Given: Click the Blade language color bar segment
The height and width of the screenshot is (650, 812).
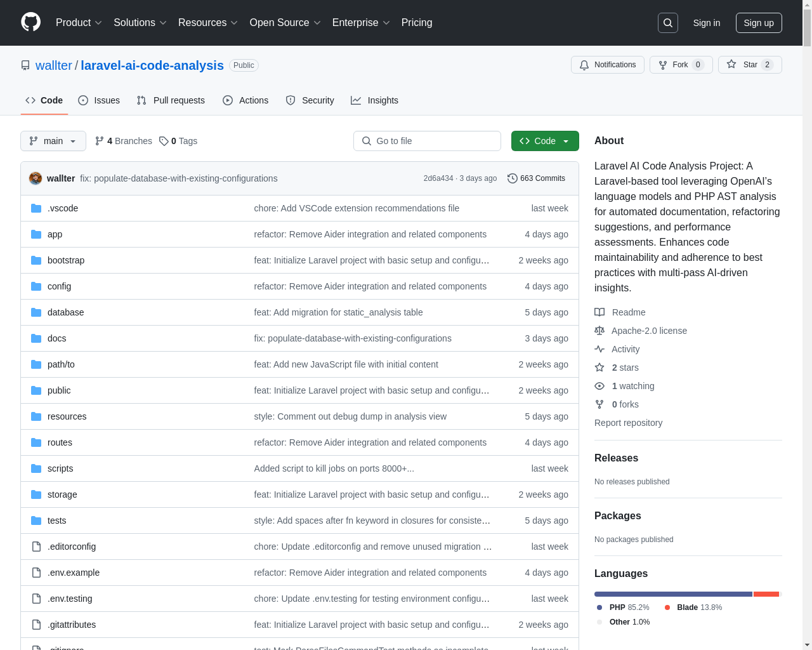Looking at the screenshot, I should pos(766,594).
